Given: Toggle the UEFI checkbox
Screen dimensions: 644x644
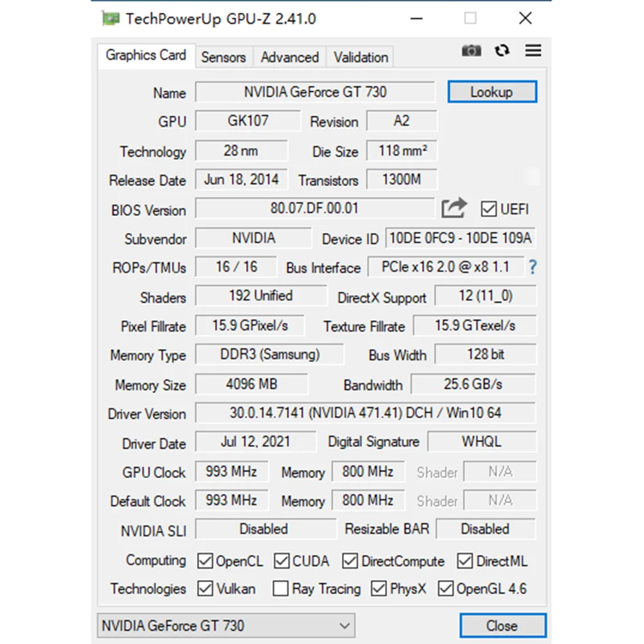Looking at the screenshot, I should tap(488, 209).
